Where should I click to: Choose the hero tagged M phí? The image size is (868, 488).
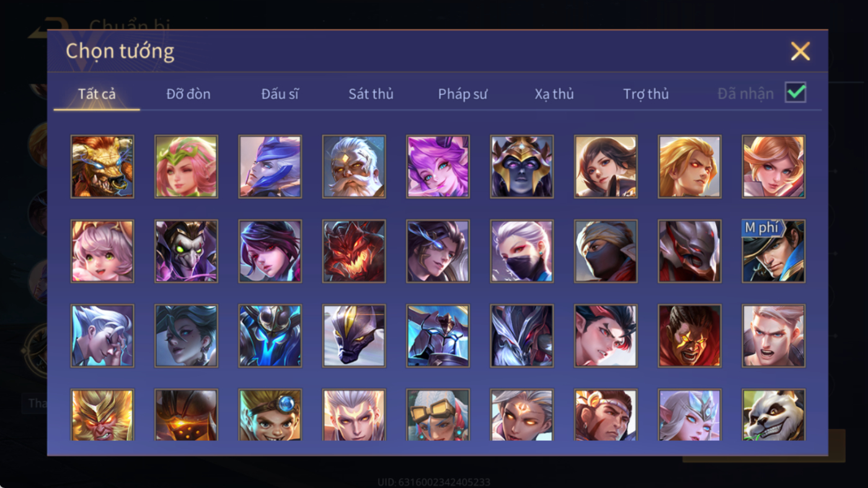point(773,251)
